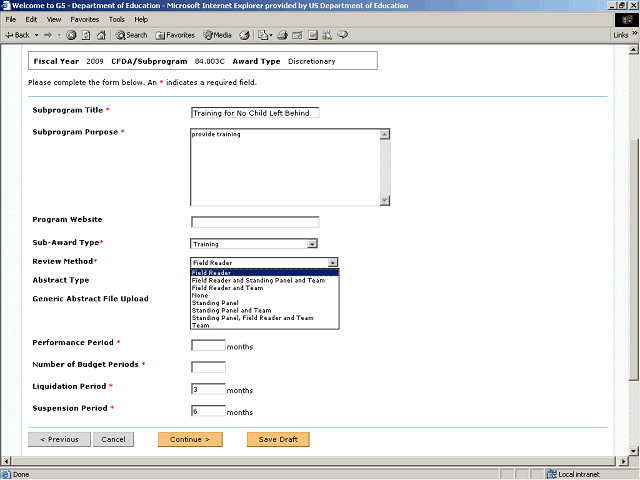Image resolution: width=640 pixels, height=480 pixels.
Task: Open the View menu
Action: 53,19
